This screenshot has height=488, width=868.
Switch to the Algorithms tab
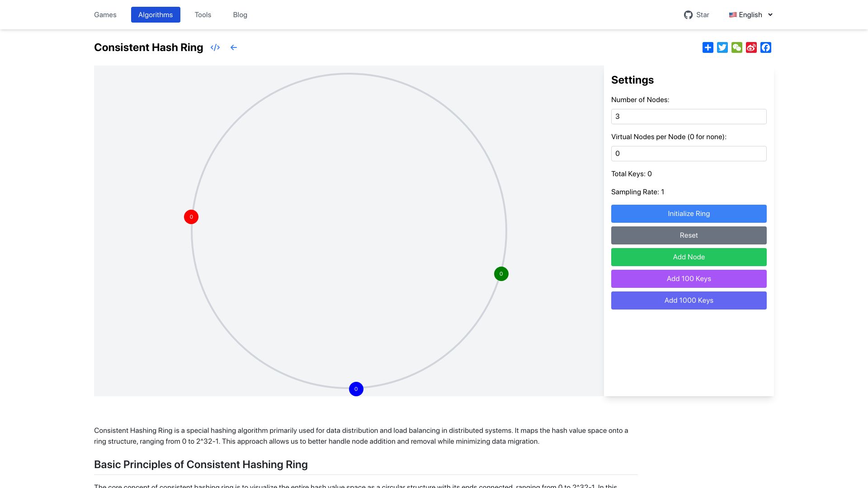click(x=156, y=15)
